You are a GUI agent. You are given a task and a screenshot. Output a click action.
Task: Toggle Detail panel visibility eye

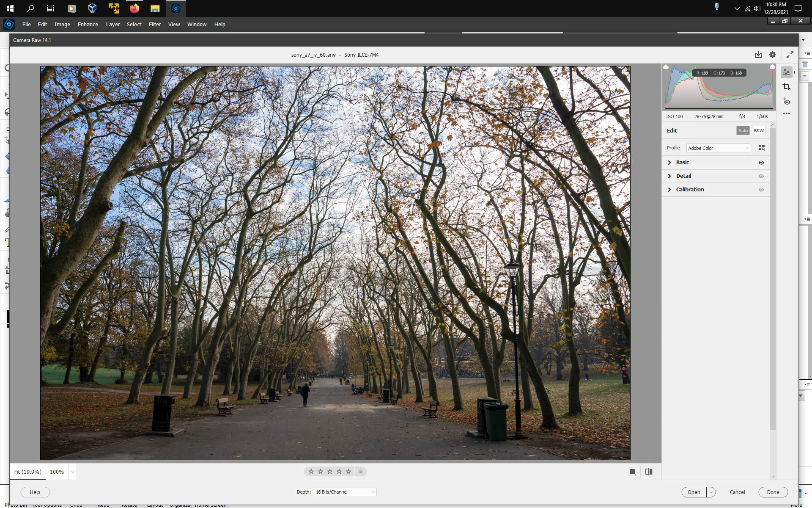pos(761,176)
